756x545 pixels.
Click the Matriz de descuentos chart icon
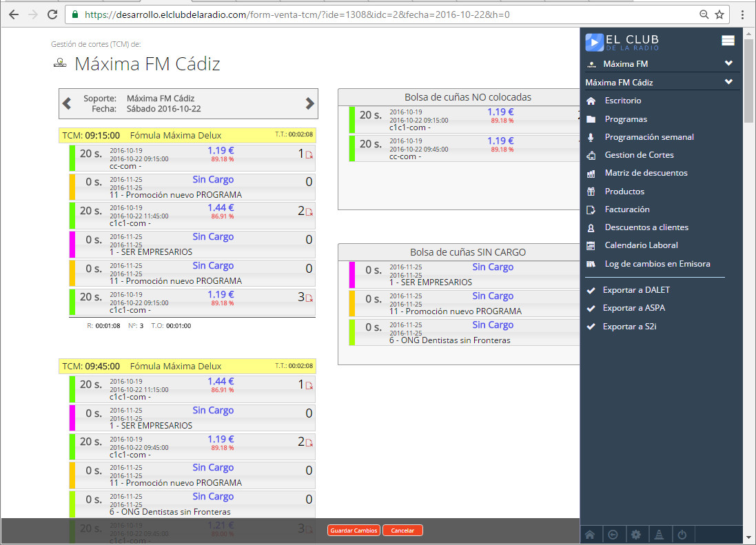point(591,174)
